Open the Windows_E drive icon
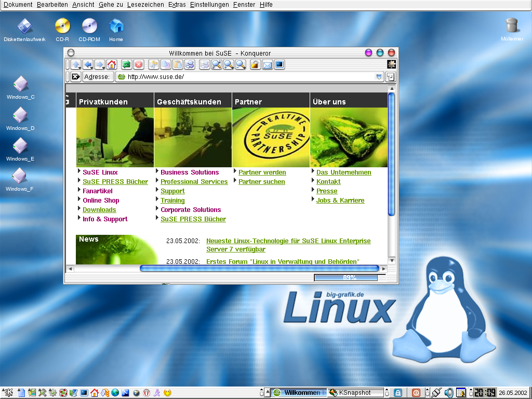The image size is (532, 399). pyautogui.click(x=20, y=149)
